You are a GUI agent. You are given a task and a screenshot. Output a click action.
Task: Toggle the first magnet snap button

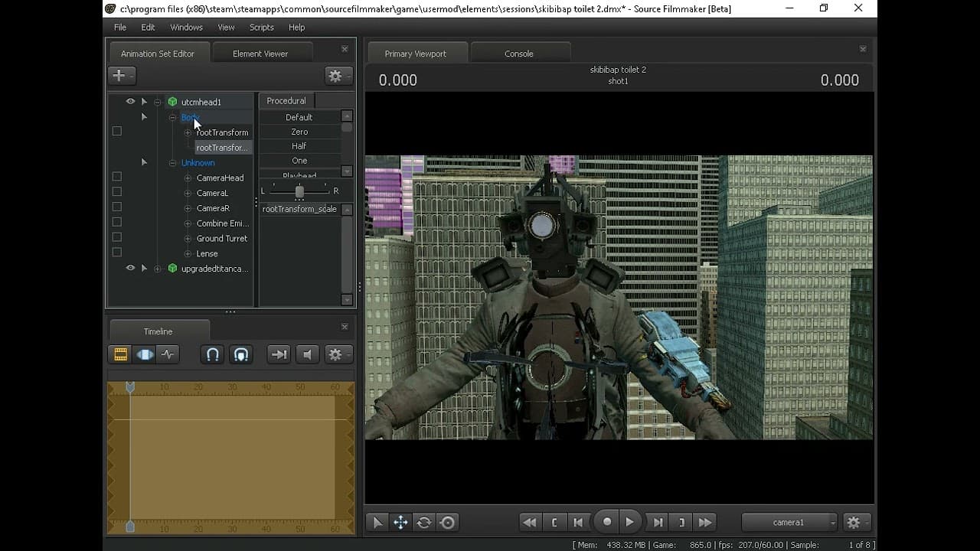pos(213,354)
